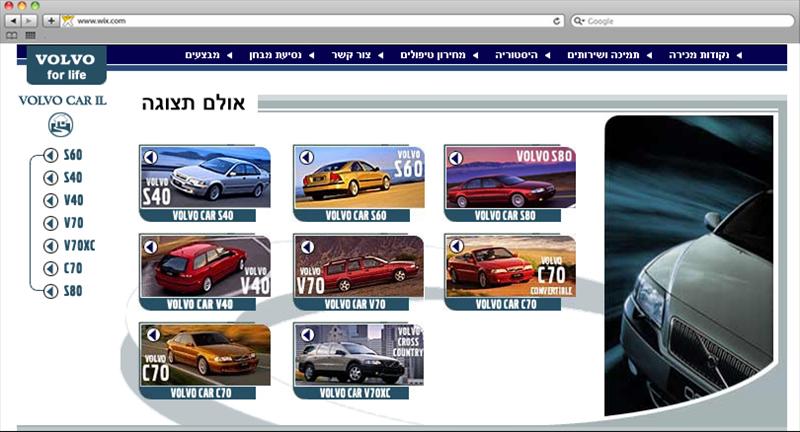Click the arrow icon next to V70XC in sidebar
Screen dimensions: 800x432
pyautogui.click(x=51, y=245)
